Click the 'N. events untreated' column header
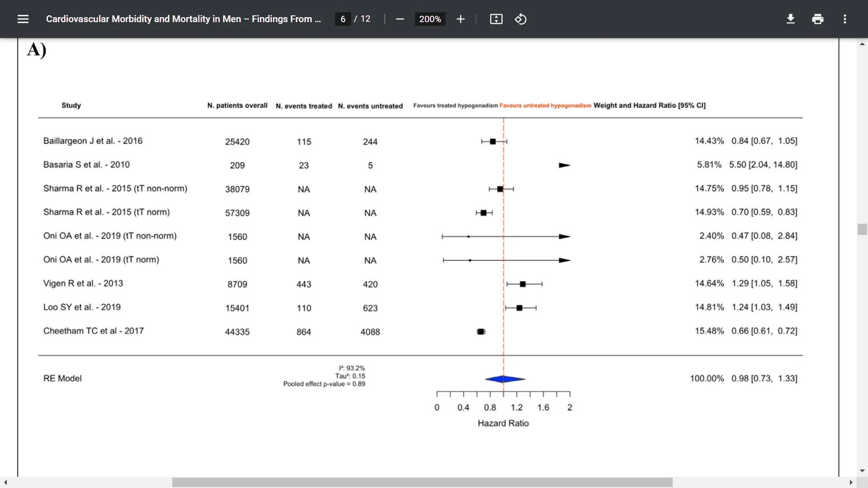The height and width of the screenshot is (488, 868). pos(370,106)
